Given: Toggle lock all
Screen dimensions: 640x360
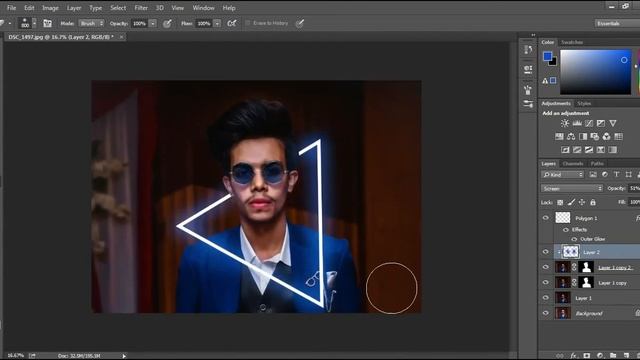Looking at the screenshot, I should tap(593, 202).
